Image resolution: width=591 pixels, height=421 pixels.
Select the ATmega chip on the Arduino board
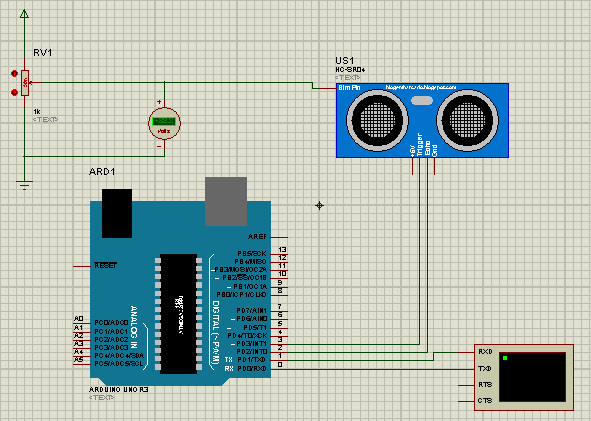click(x=179, y=314)
